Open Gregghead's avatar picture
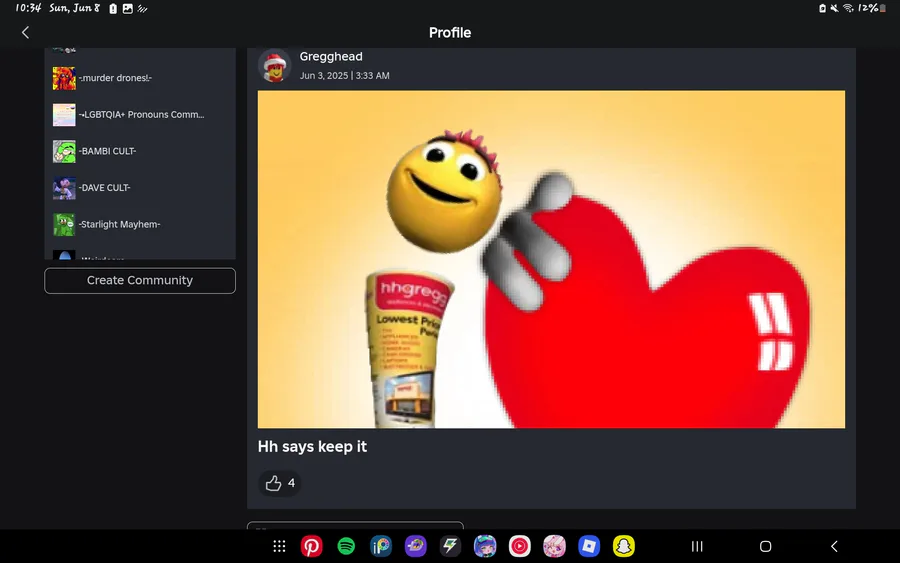 tap(274, 65)
